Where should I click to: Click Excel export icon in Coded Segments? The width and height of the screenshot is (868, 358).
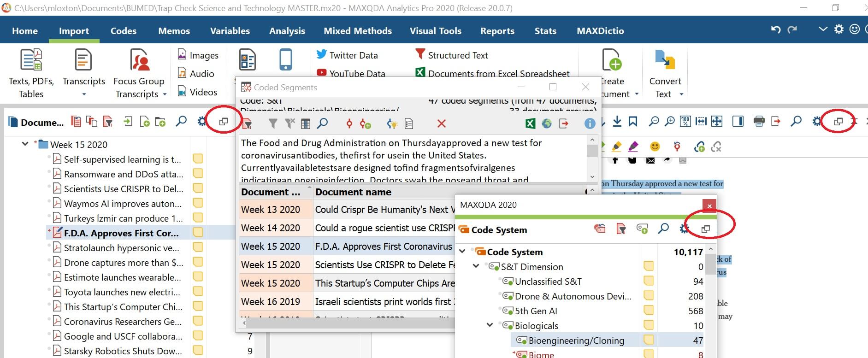tap(530, 123)
